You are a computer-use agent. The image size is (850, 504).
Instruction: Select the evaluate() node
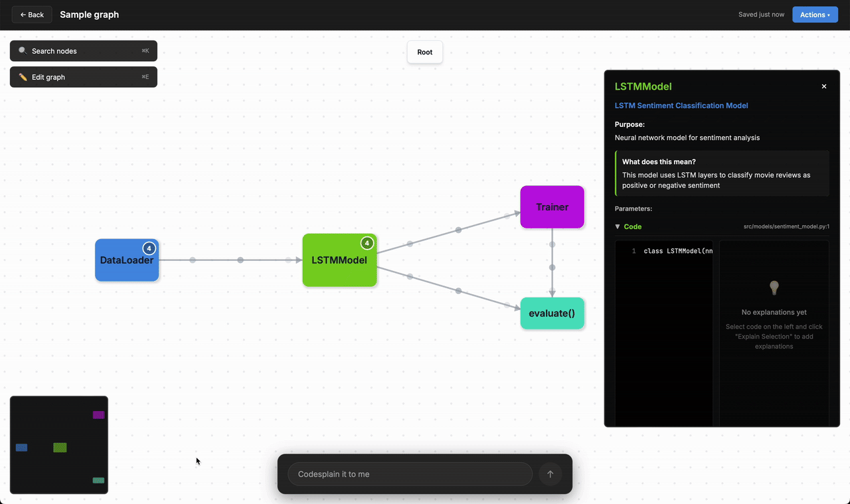552,313
